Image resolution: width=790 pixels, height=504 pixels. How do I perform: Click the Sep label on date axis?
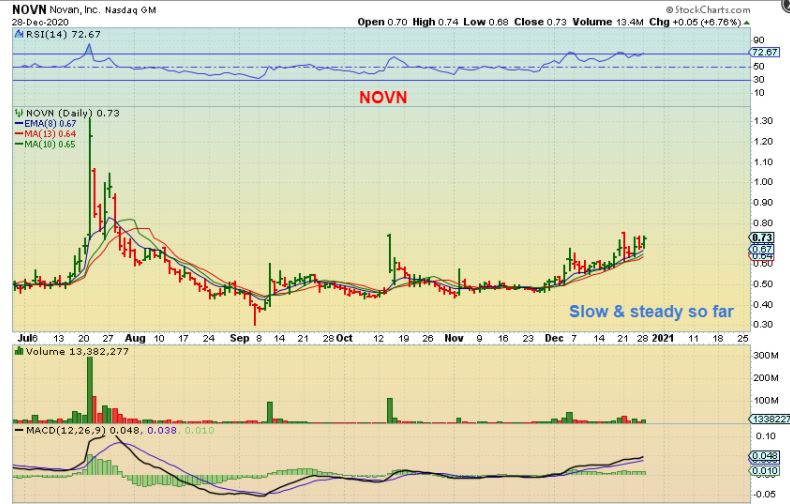240,338
